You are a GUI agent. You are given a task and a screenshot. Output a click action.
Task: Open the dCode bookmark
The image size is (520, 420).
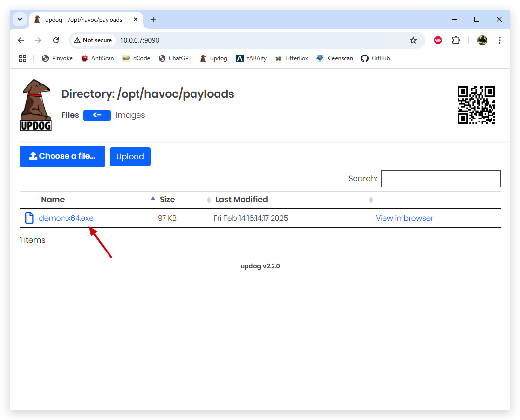pyautogui.click(x=137, y=58)
